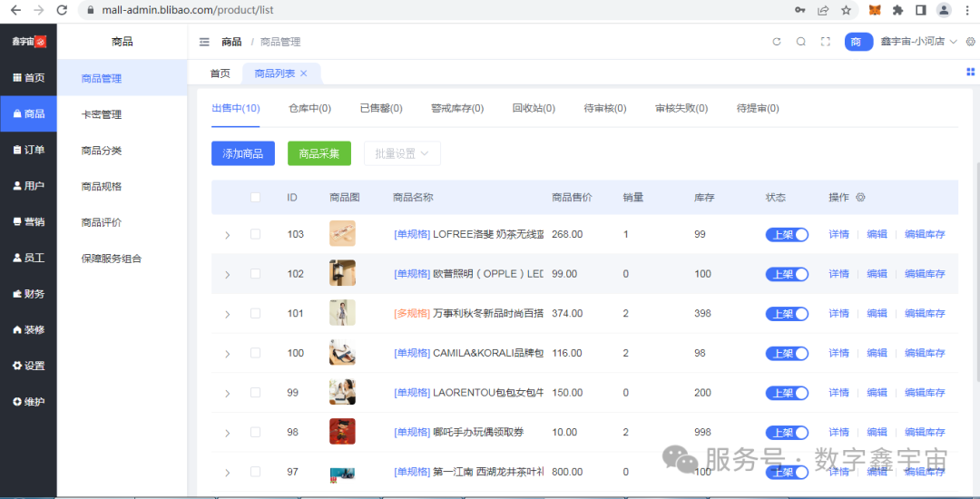Open 详情 link for product 103
This screenshot has height=499, width=980.
(x=838, y=235)
